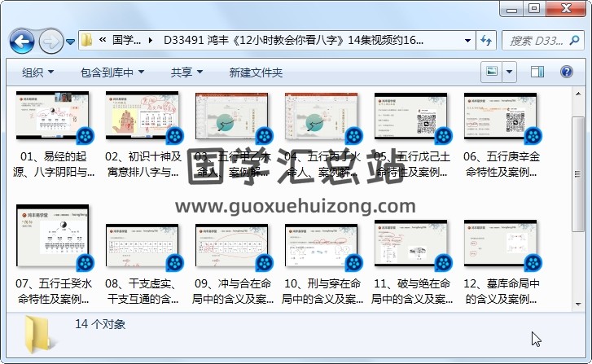Open the recent pages dropdown arrow
Viewport: 592px width, 364px height.
point(70,42)
